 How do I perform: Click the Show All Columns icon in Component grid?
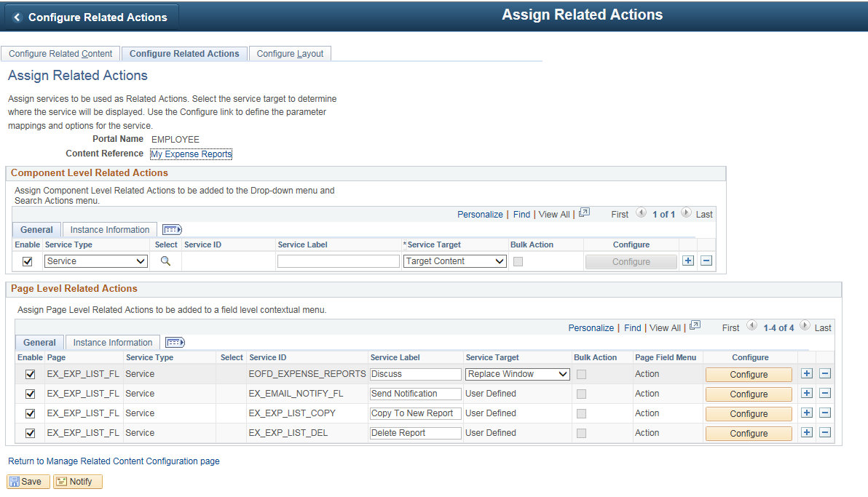point(172,229)
